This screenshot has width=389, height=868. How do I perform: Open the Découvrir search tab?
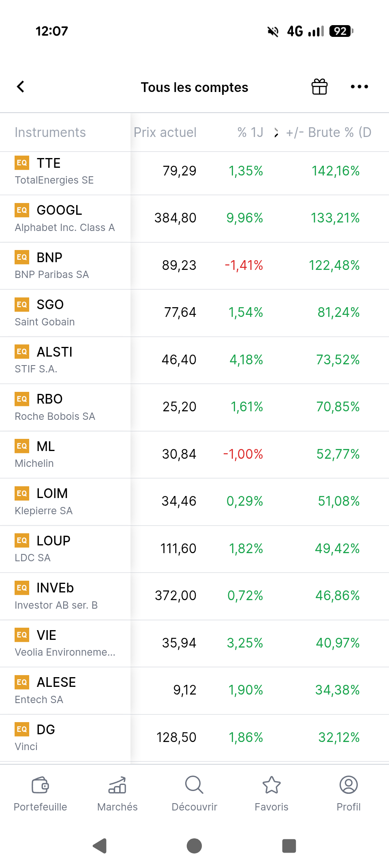tap(194, 793)
